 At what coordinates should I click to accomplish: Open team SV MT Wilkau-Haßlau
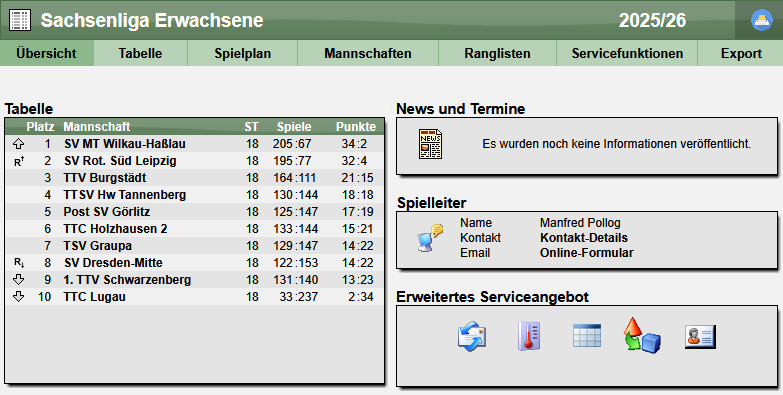point(125,144)
